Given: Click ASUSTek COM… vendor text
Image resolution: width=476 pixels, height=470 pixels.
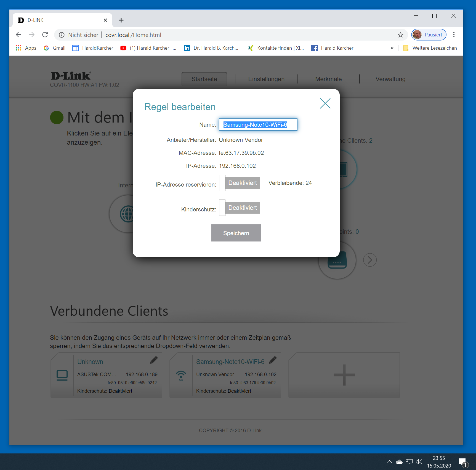Looking at the screenshot, I should point(97,375).
